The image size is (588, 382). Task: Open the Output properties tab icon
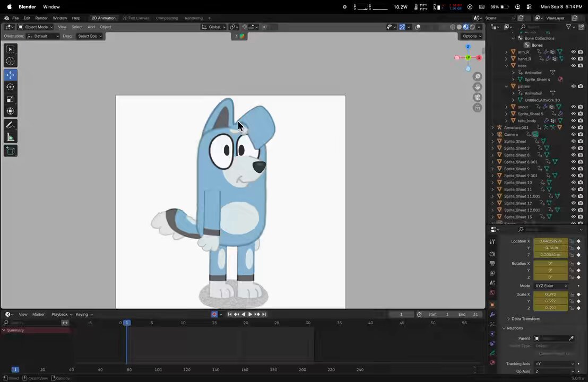pos(492,264)
